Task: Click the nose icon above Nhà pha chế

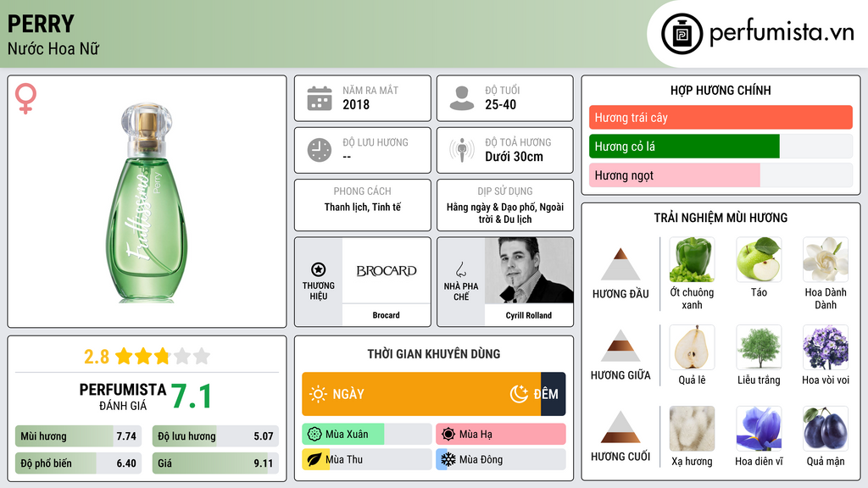Action: click(x=460, y=269)
